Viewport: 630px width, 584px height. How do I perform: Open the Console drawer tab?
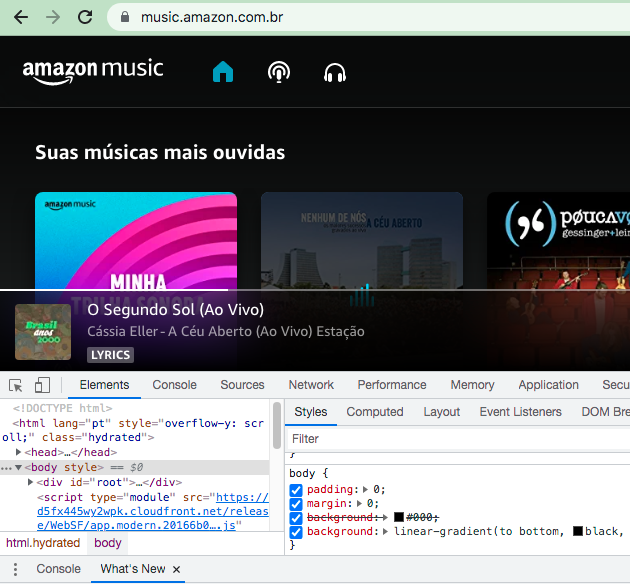click(59, 569)
